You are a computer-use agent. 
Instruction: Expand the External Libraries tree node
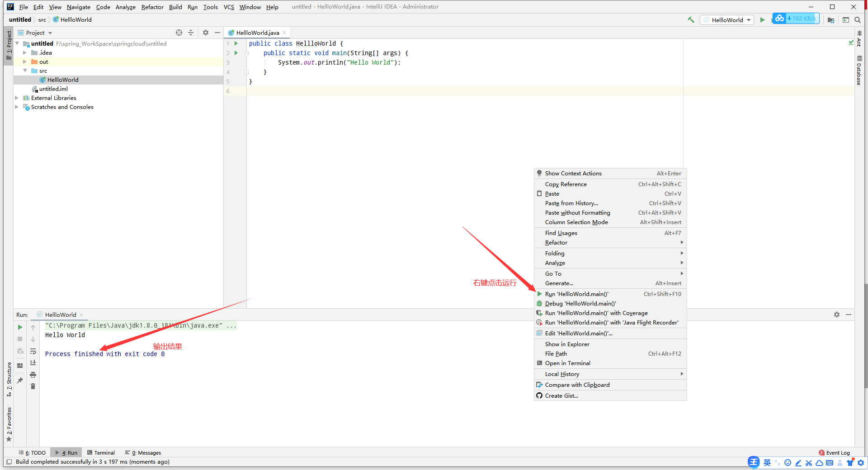tap(17, 98)
